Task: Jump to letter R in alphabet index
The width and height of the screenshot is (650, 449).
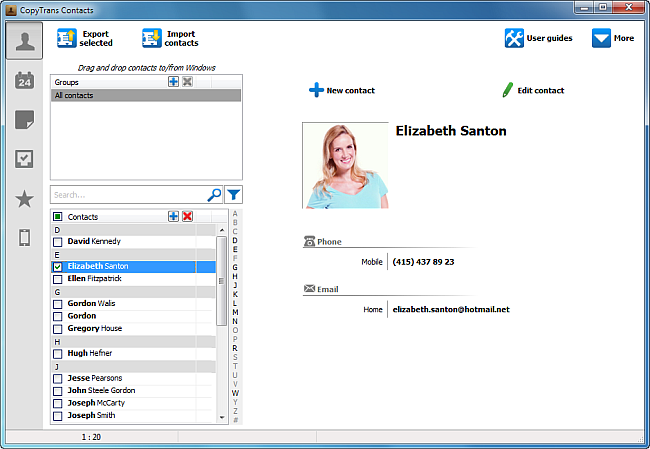Action: (235, 348)
